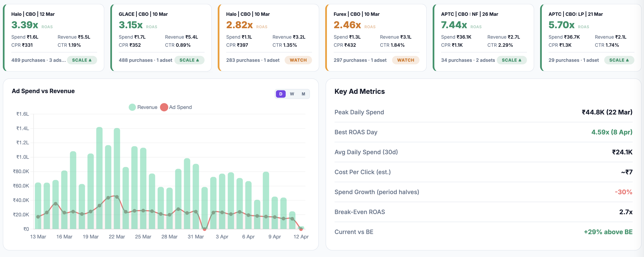Open the APTC | CBO : NF | 26 Mar title
The image size is (644, 257).
coord(469,14)
